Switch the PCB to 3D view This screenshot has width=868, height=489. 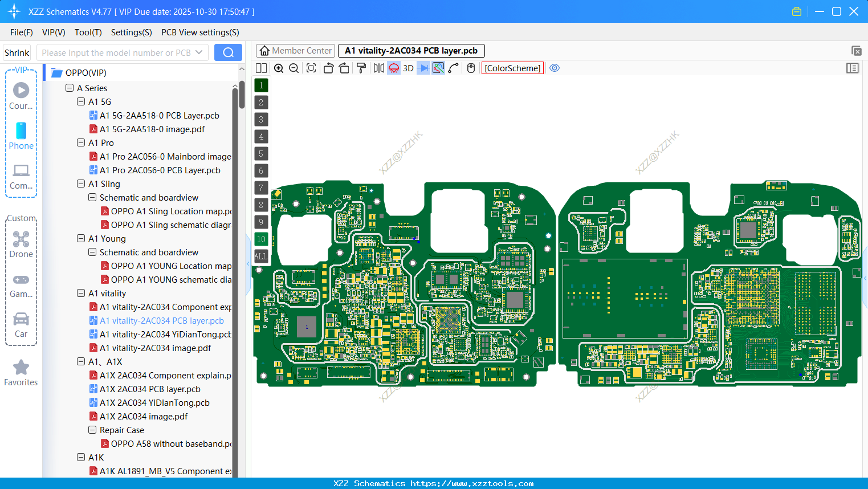[x=407, y=68]
